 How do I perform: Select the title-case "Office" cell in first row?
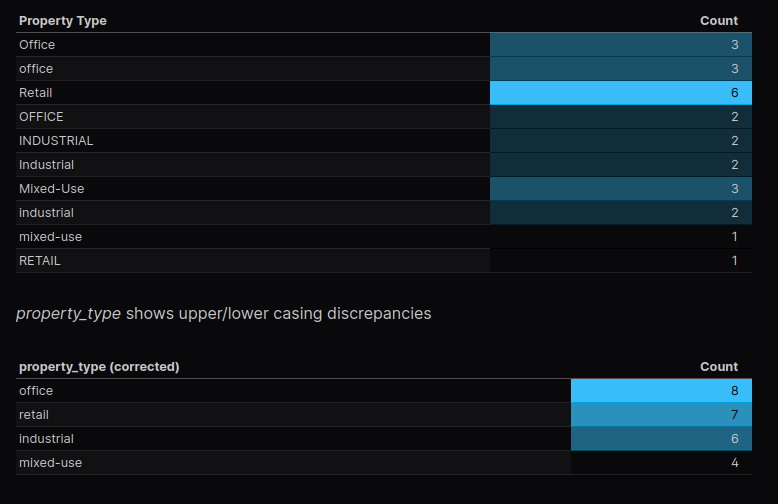point(37,45)
